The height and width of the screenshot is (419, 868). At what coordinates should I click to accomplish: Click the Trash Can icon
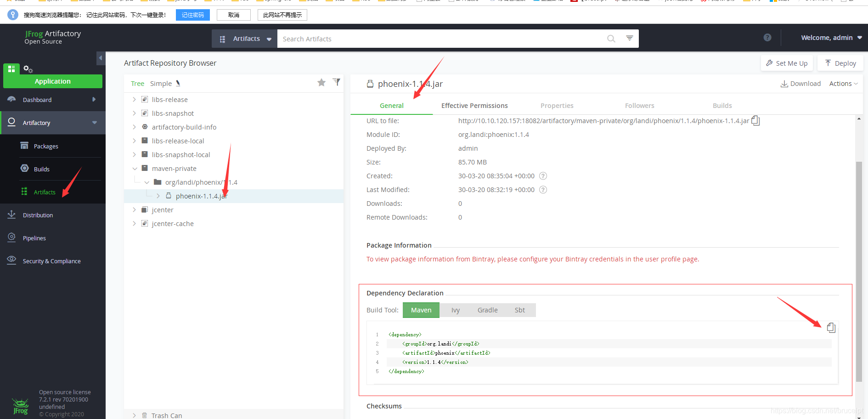point(144,415)
